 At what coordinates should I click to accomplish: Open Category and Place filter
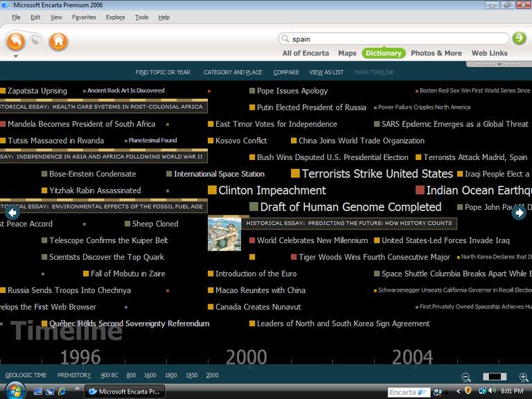pos(233,72)
